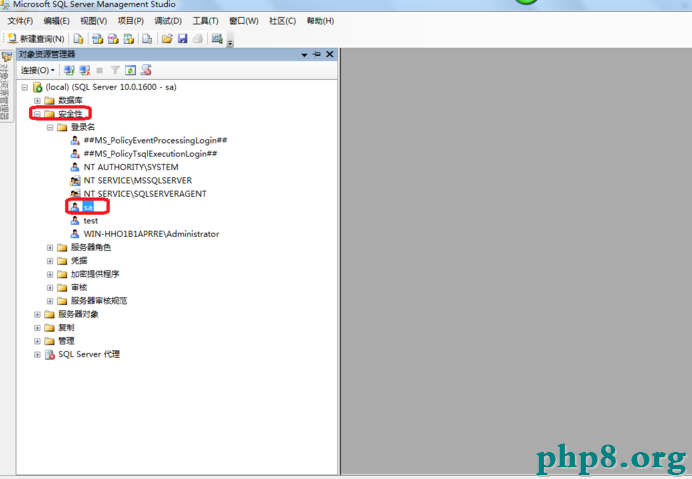Select the WIN-HHO1B1APRRE\Administrator login
Screen dimensions: 692x479
coord(151,234)
